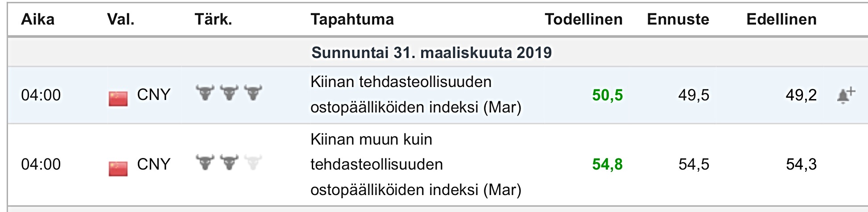Click China flag in non-manufacturing PMI row

tap(118, 168)
